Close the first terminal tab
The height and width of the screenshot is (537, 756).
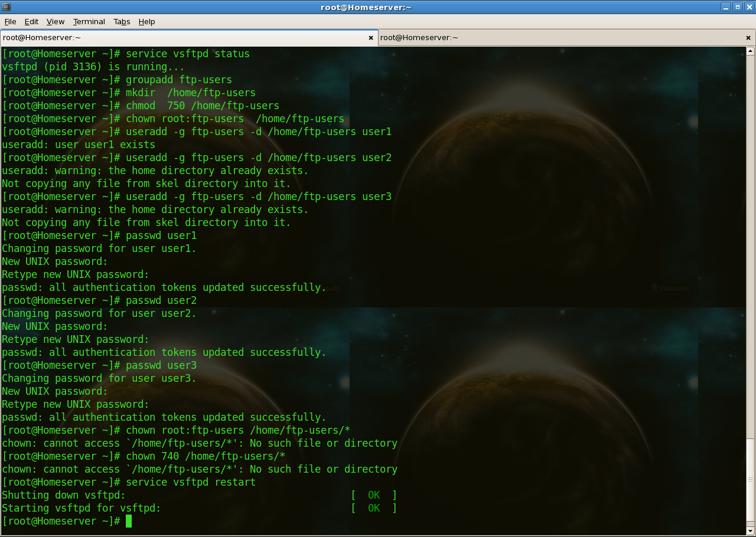(371, 38)
